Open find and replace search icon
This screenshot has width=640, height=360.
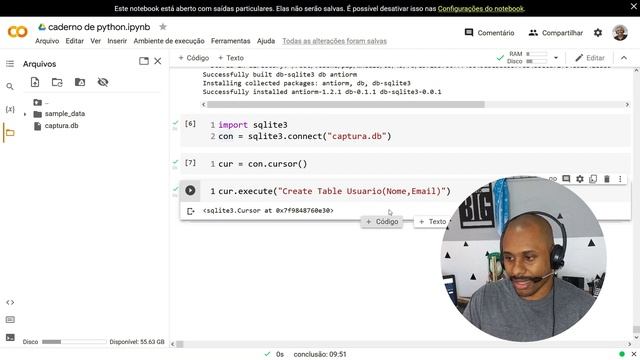pos(10,87)
